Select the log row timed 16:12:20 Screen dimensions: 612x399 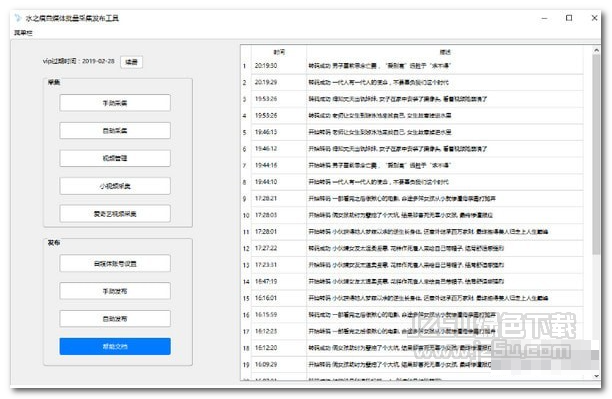pos(412,348)
